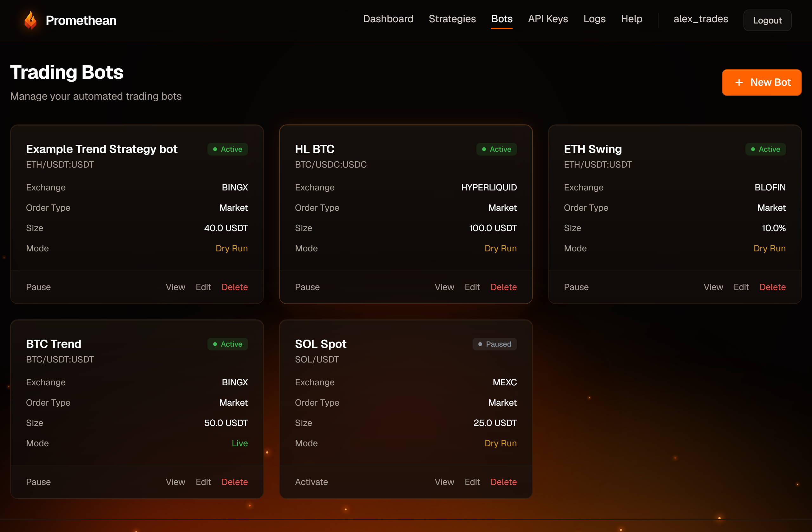This screenshot has height=532, width=812.
Task: Edit the ETH Swing bot
Action: click(x=741, y=287)
